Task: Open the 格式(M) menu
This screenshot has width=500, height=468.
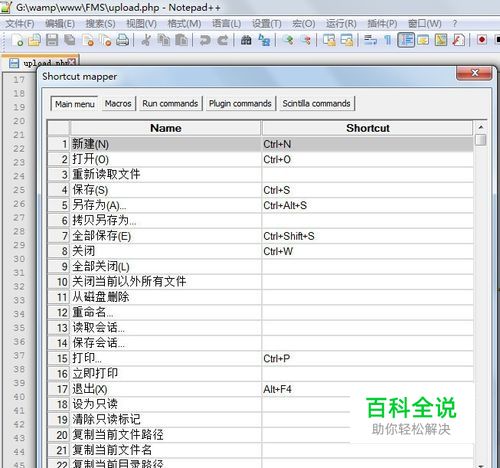Action: tap(184, 24)
